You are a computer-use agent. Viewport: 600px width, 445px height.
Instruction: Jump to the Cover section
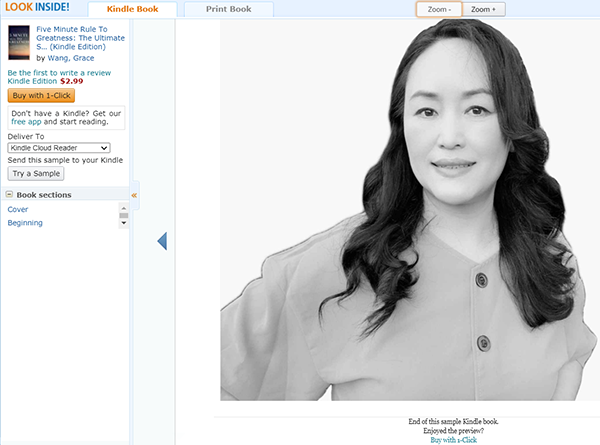pyautogui.click(x=18, y=209)
